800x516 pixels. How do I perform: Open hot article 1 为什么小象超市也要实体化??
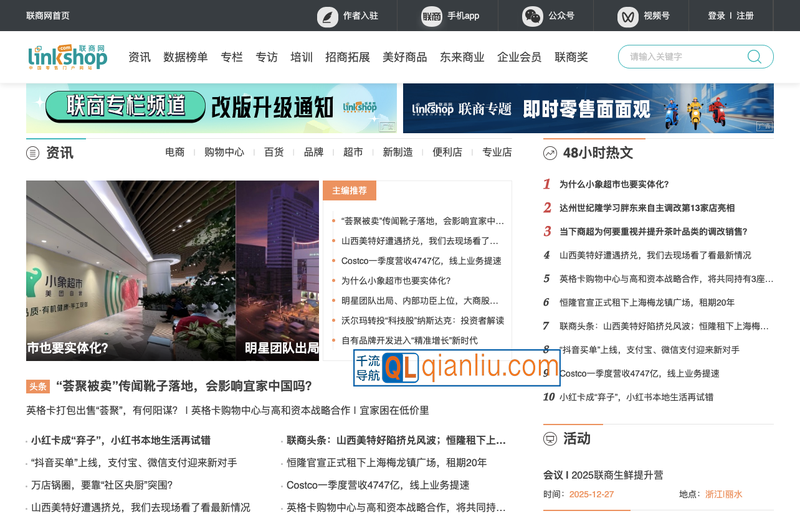pos(614,184)
